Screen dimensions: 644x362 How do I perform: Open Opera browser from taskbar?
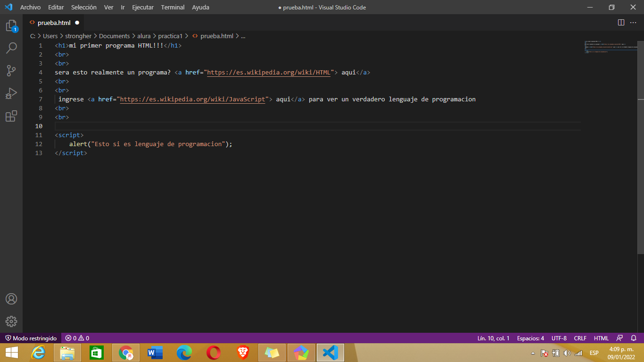pos(214,353)
